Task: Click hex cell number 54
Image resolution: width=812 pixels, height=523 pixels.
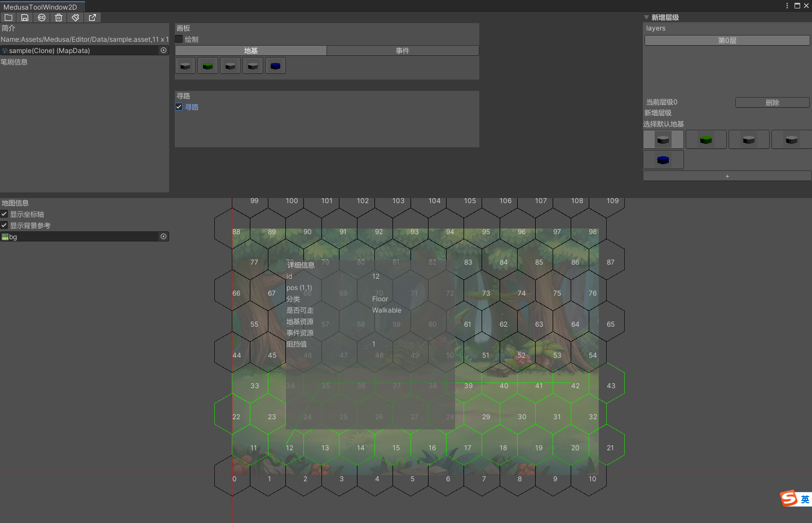Action: (593, 355)
